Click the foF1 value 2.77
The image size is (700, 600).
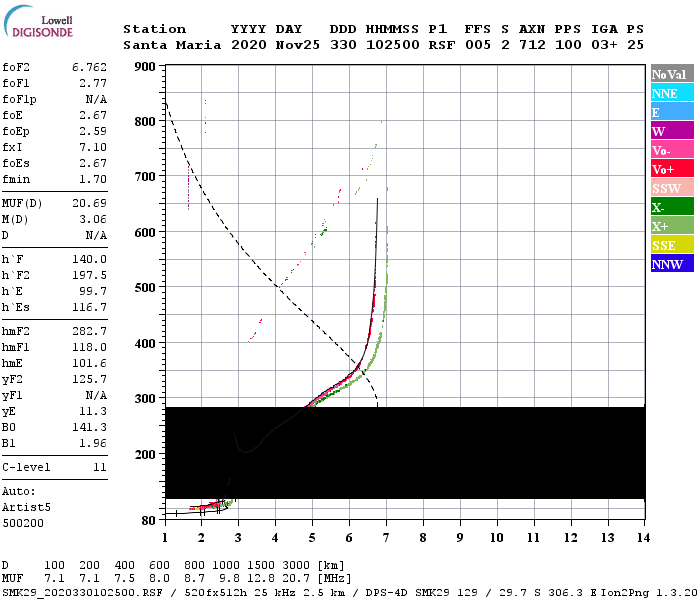[93, 83]
